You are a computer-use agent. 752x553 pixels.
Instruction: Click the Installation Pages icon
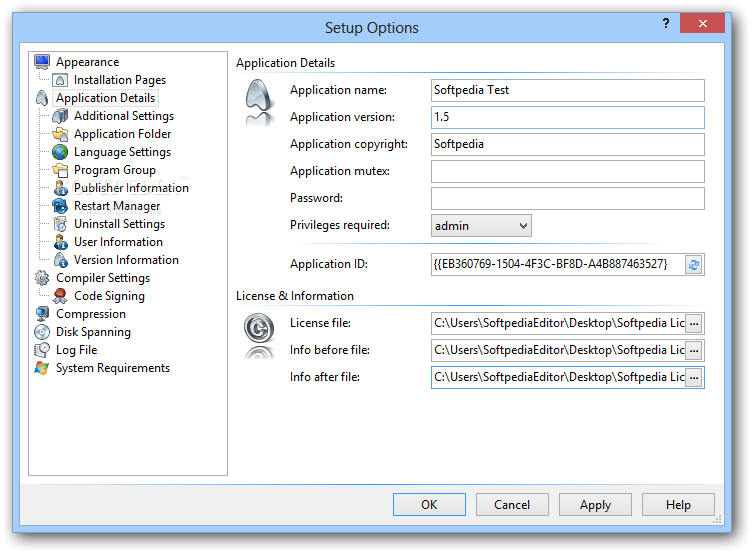coord(60,80)
